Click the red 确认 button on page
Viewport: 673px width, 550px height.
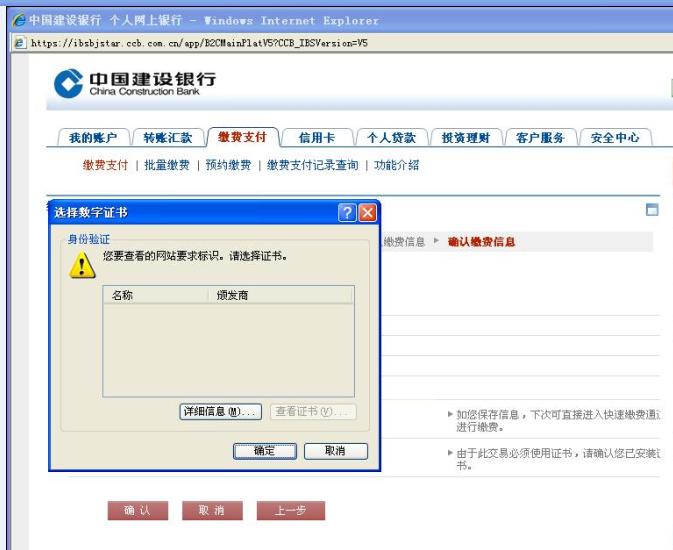[138, 510]
